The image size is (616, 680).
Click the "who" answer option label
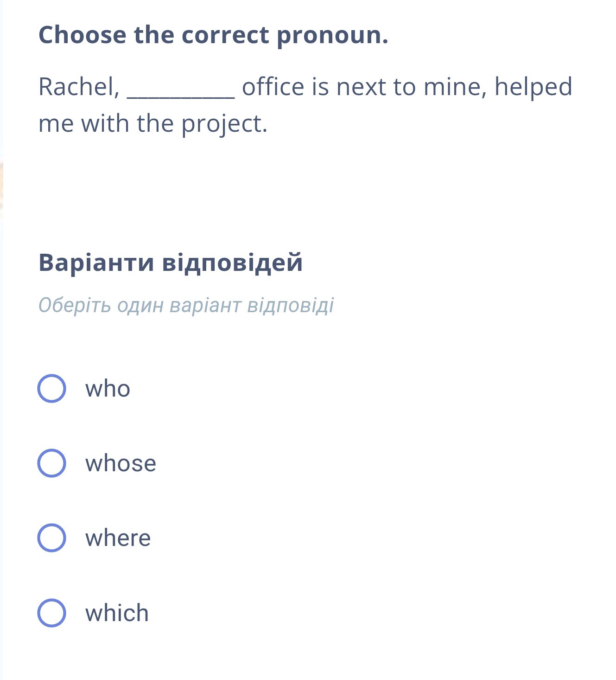(108, 390)
